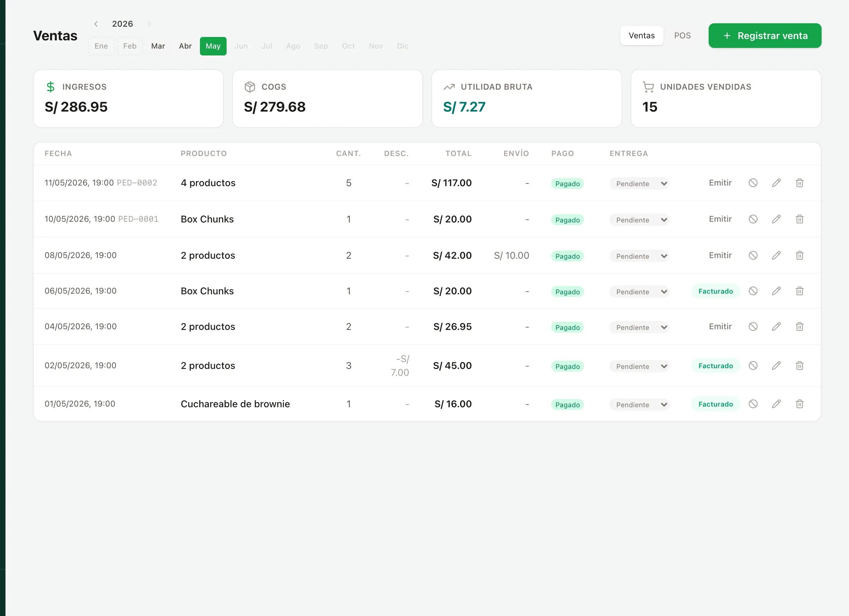Delete the 02/05/2026 sale with trash icon
This screenshot has width=849, height=616.
800,365
